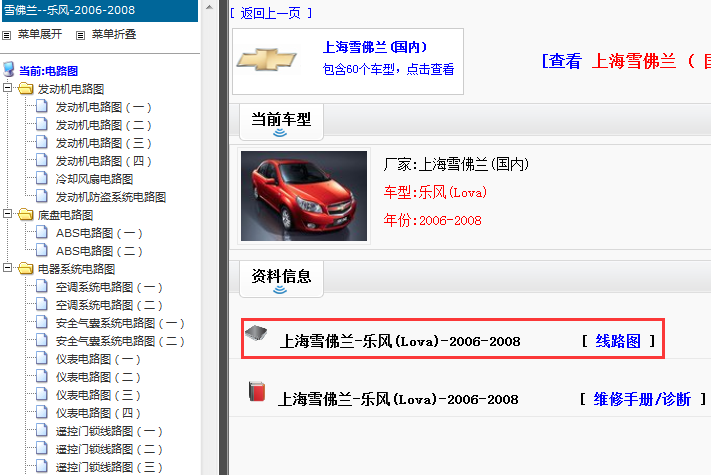The image size is (711, 475).
Task: Open 空调系统电路图（二）tree item
Action: (109, 305)
